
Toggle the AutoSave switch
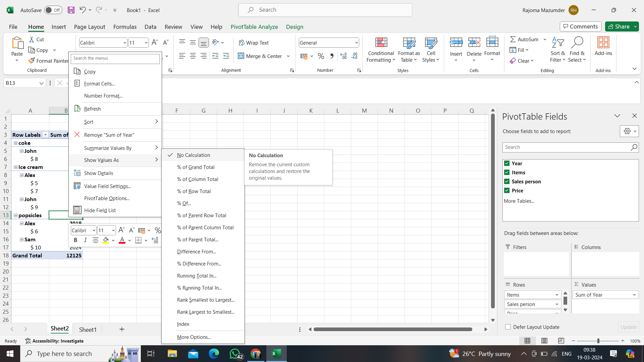[53, 10]
